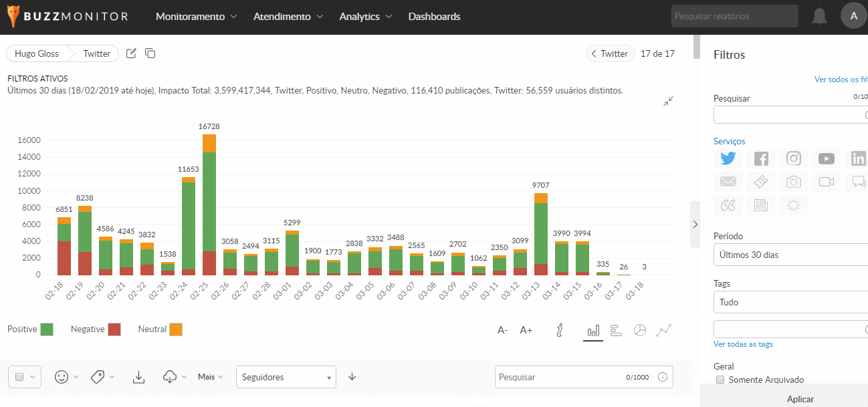
Task: Click the Negative red legend swatch
Action: tap(114, 329)
